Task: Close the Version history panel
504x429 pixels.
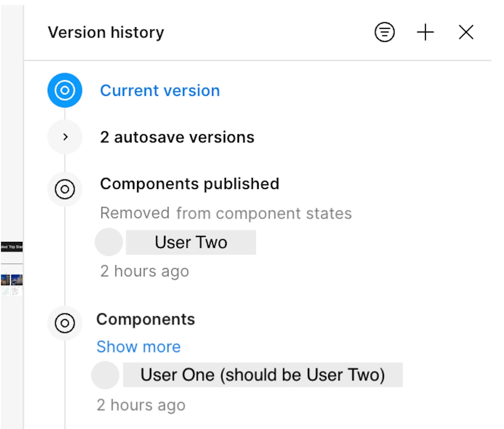Action: click(466, 32)
